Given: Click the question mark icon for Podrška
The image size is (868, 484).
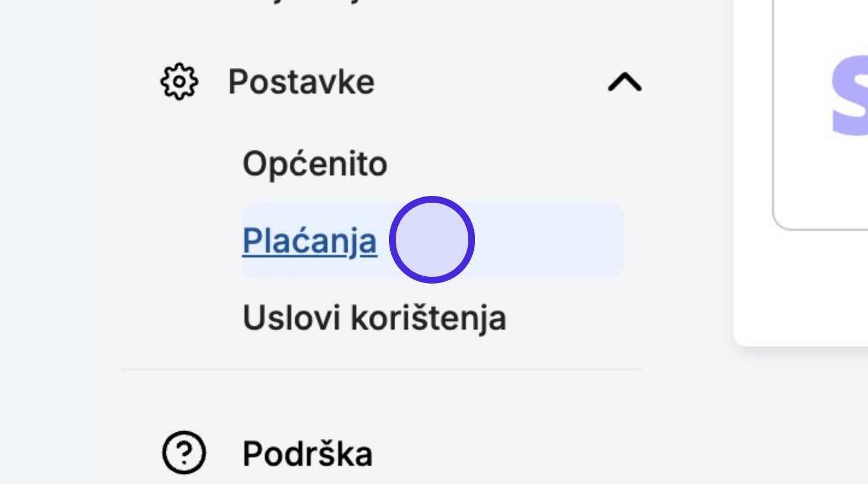Looking at the screenshot, I should click(x=184, y=453).
